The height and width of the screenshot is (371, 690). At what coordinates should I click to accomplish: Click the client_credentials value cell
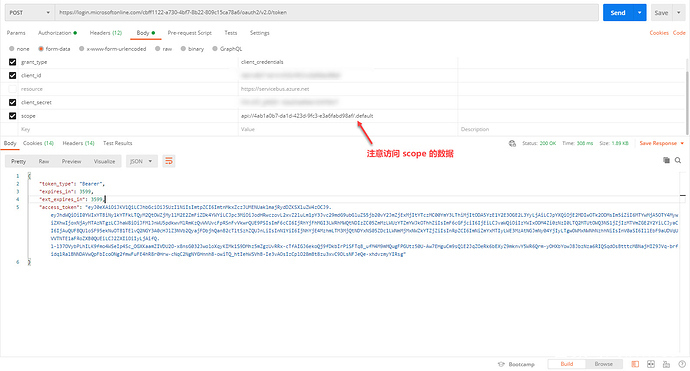[x=348, y=62]
